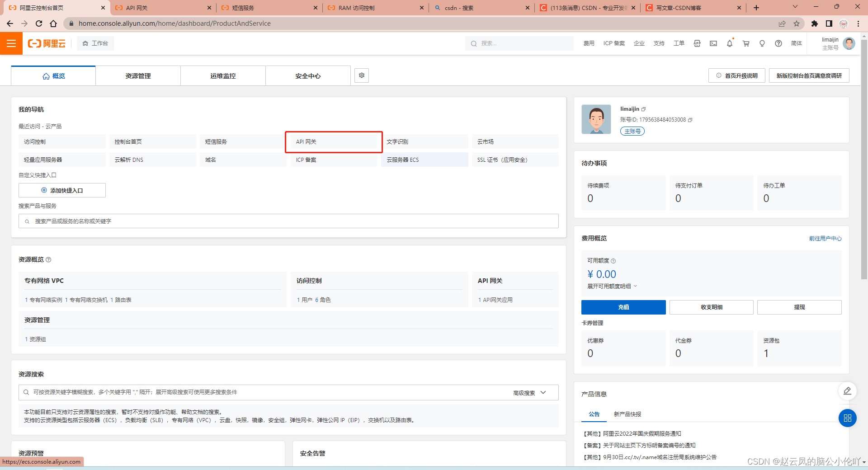Select the 公告 tab in 产品信息

click(x=594, y=414)
